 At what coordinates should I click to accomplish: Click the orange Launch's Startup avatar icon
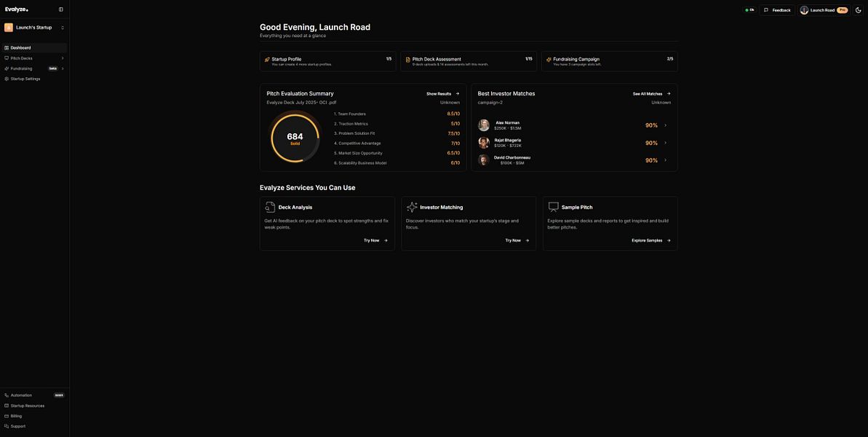click(x=9, y=27)
